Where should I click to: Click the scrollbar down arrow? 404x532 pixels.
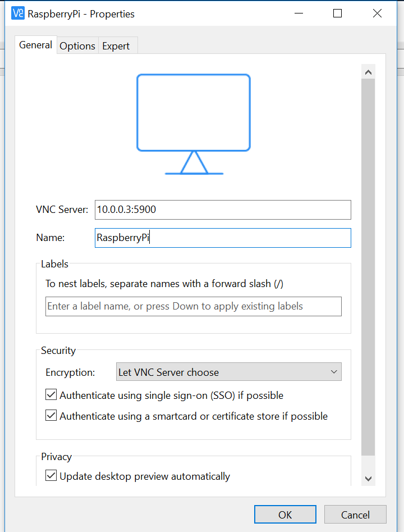point(369,479)
